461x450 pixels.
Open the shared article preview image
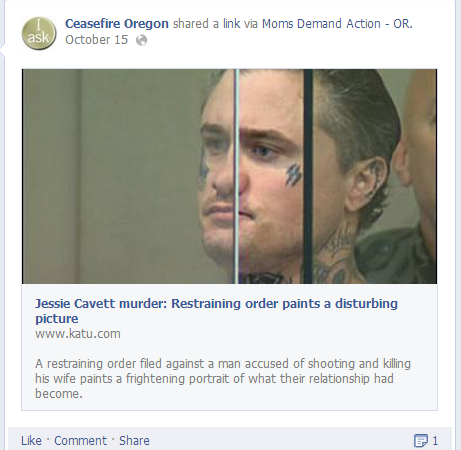click(229, 176)
